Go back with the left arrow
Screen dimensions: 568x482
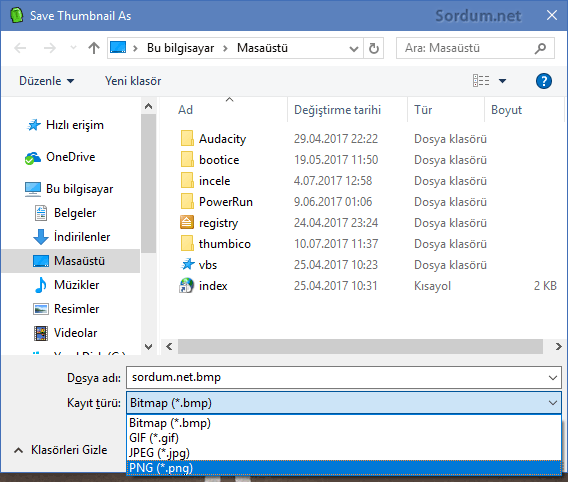(20, 48)
